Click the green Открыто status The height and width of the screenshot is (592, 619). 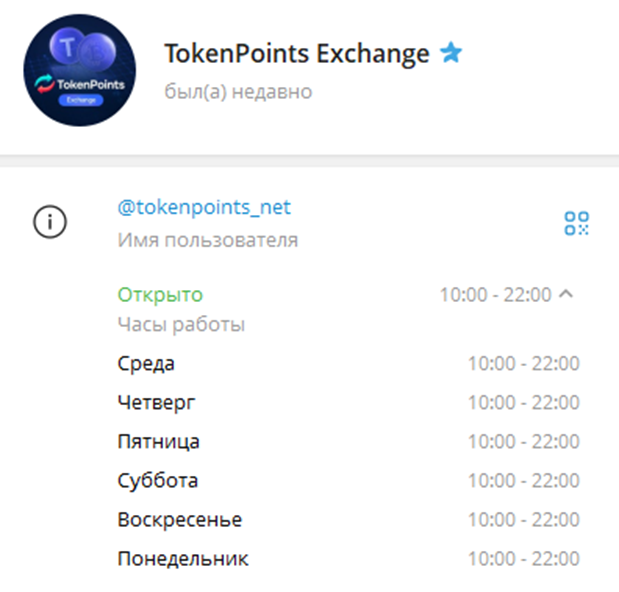click(160, 294)
